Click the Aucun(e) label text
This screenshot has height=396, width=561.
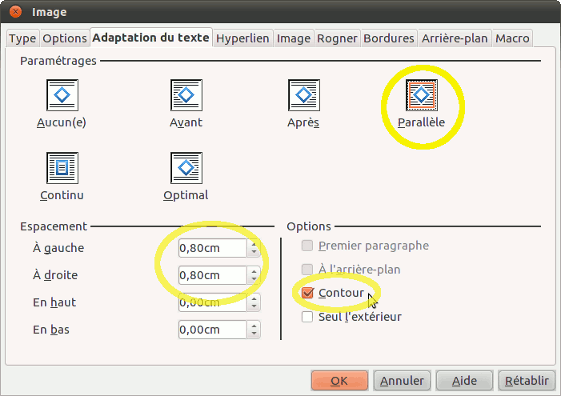click(62, 123)
